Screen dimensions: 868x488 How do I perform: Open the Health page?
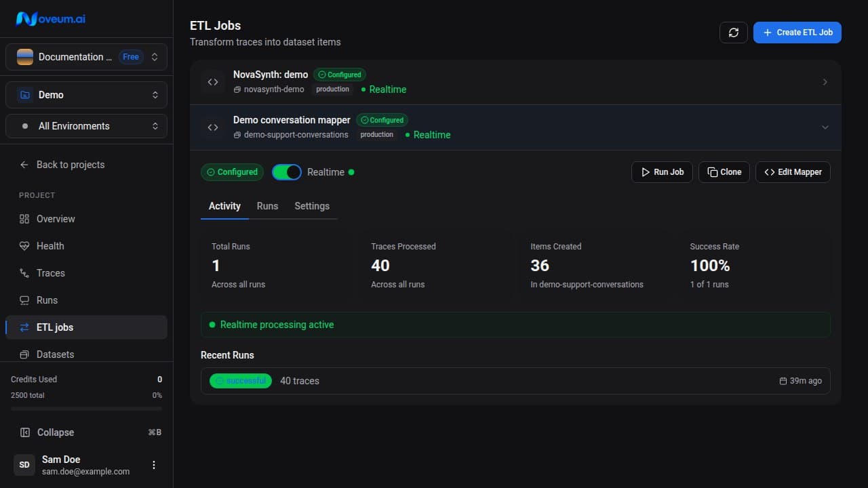coord(86,246)
